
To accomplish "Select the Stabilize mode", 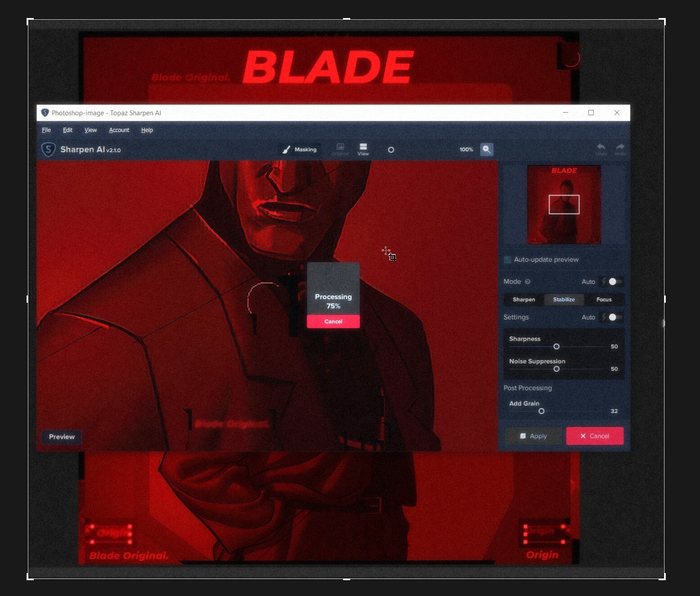I will 564,300.
